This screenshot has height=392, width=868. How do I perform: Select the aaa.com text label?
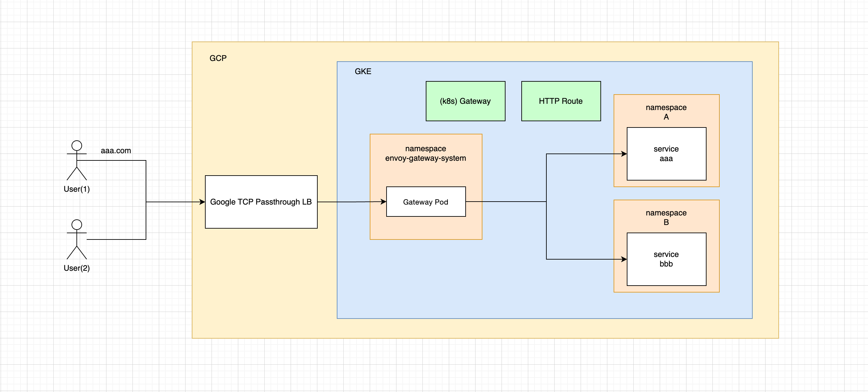point(116,151)
